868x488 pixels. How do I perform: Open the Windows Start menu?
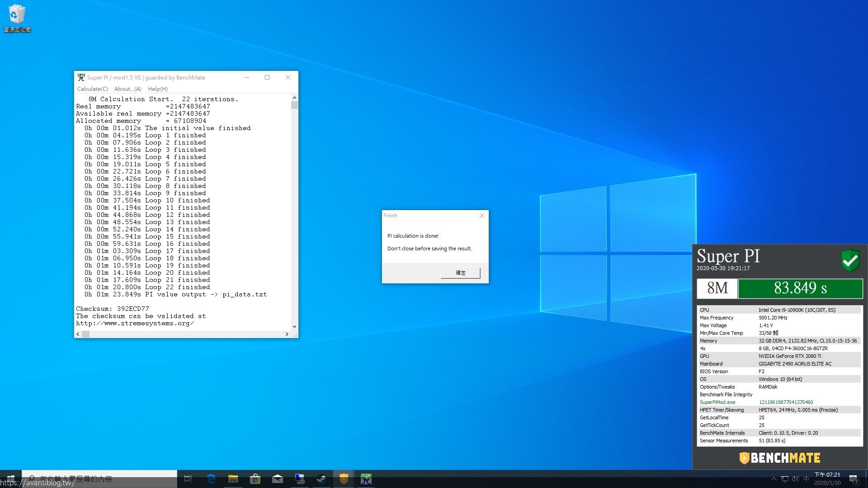11,479
